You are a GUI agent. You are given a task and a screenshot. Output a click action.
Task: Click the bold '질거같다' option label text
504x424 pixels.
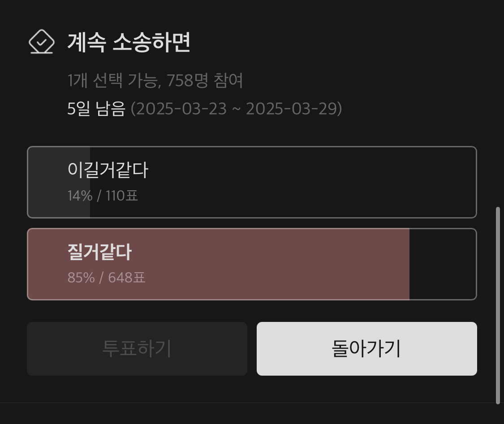point(99,252)
